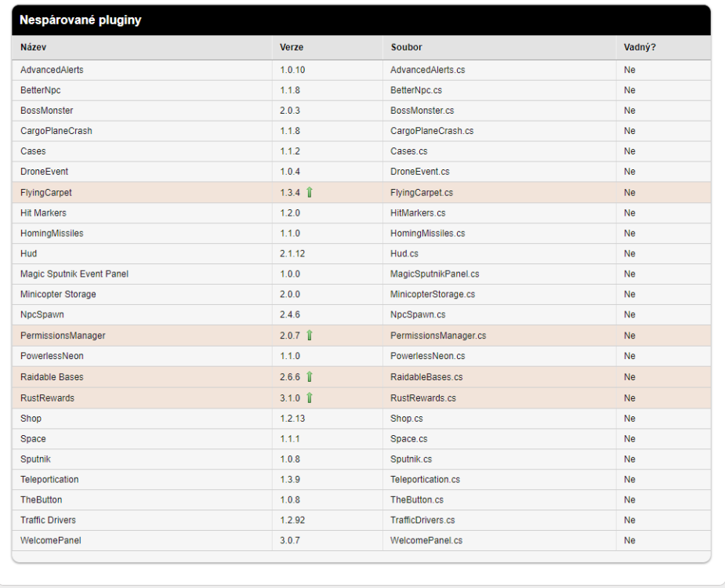Click the green update arrow for FlyingCarpet

[x=310, y=193]
